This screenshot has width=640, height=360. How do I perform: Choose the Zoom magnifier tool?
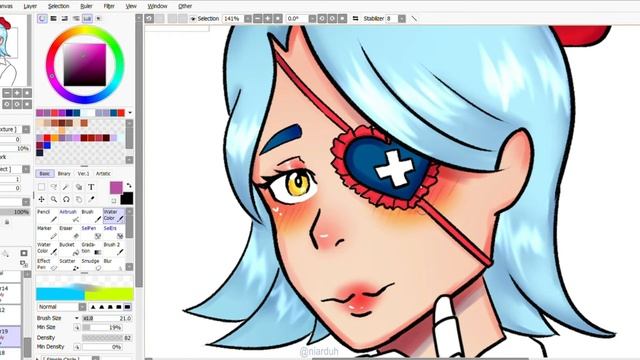pos(53,199)
